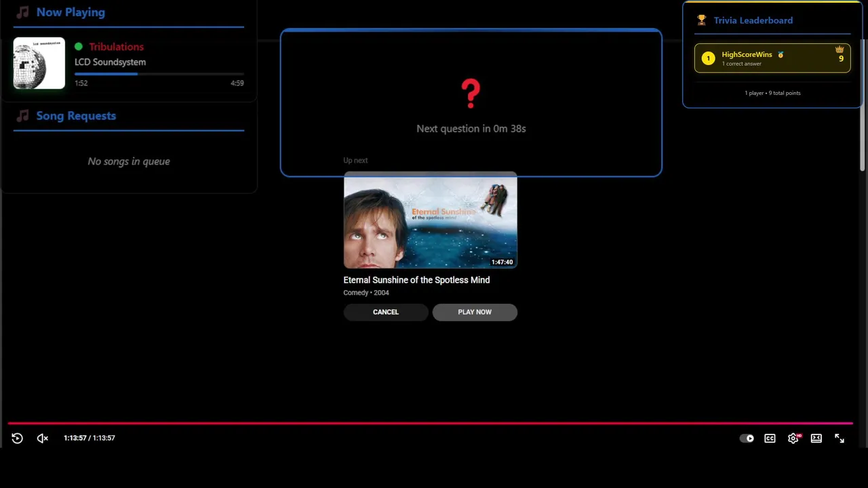Image resolution: width=868 pixels, height=488 pixels.
Task: Click the 1:47:40 duration badge on the thumbnail
Action: (502, 262)
